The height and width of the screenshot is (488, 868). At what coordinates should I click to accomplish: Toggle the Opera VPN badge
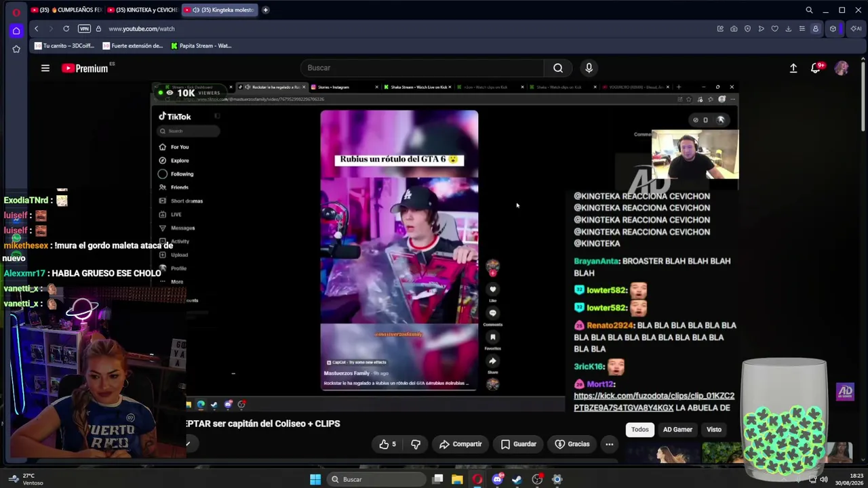(84, 28)
